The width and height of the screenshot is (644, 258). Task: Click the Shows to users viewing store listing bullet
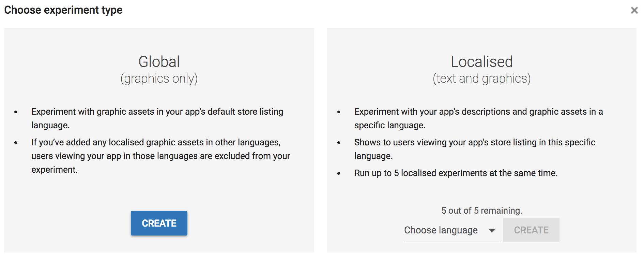coord(475,149)
